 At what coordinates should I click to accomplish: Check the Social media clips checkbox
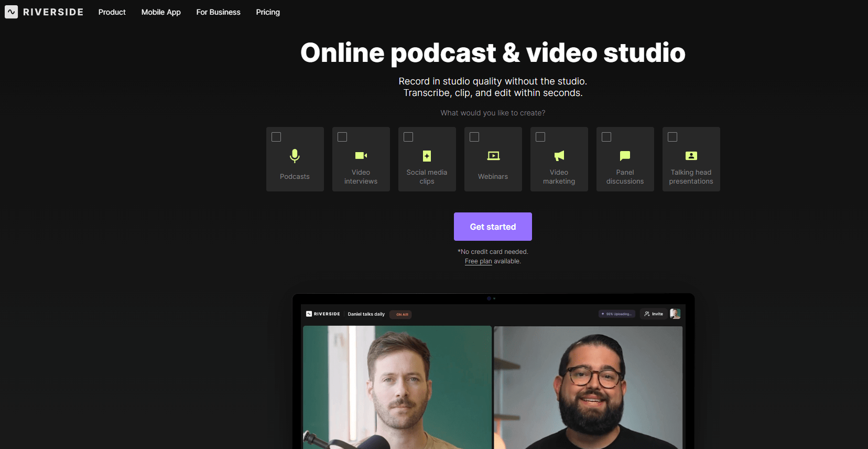click(x=408, y=137)
